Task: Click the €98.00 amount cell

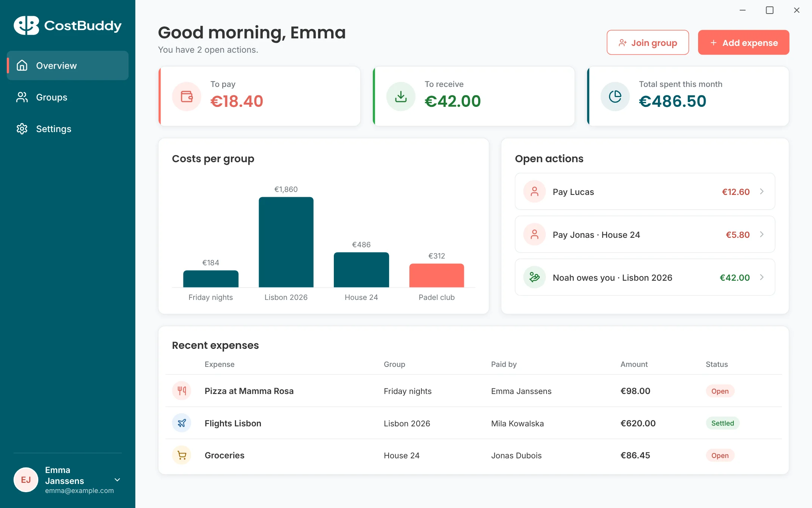Action: click(x=635, y=391)
